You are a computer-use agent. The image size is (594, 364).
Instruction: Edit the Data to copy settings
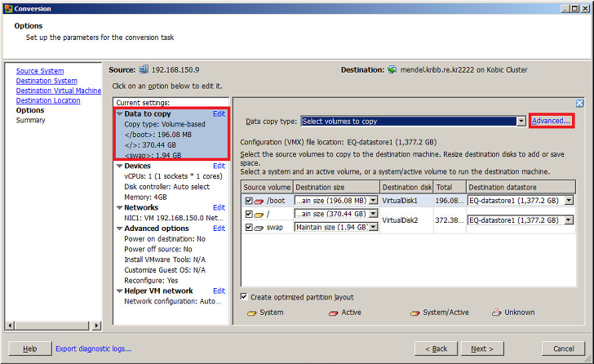coord(219,113)
